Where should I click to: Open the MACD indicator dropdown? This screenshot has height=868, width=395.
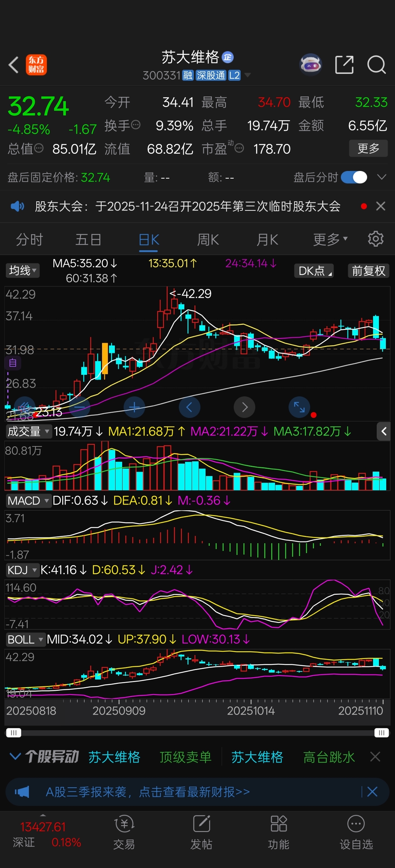point(28,500)
